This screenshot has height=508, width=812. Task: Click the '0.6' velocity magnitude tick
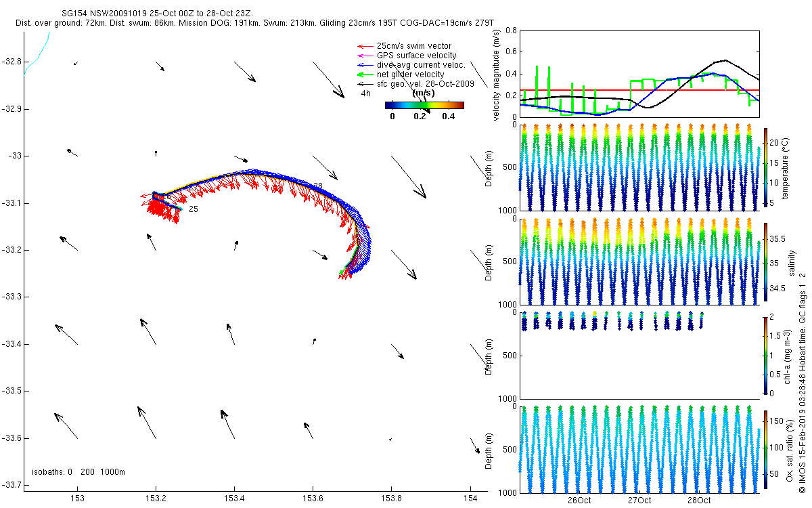pyautogui.click(x=511, y=52)
